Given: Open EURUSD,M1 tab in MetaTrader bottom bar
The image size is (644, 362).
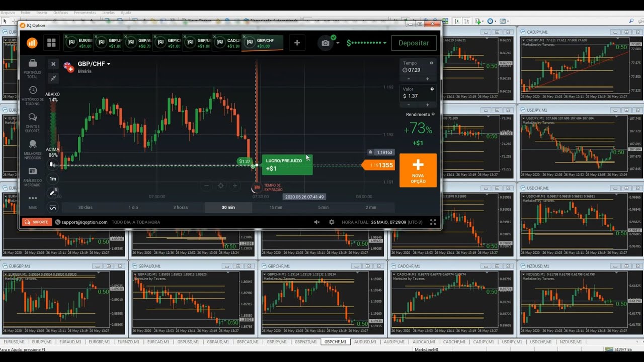Looking at the screenshot, I should point(15,342).
